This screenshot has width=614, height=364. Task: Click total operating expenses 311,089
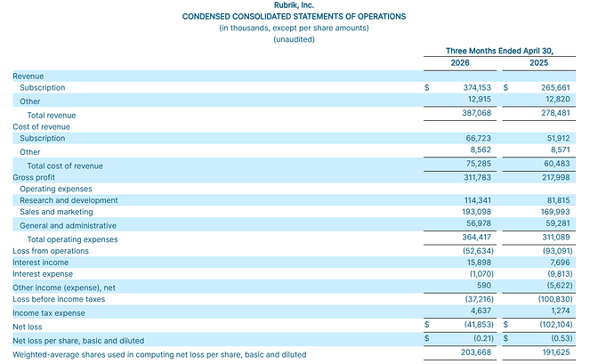(x=556, y=237)
